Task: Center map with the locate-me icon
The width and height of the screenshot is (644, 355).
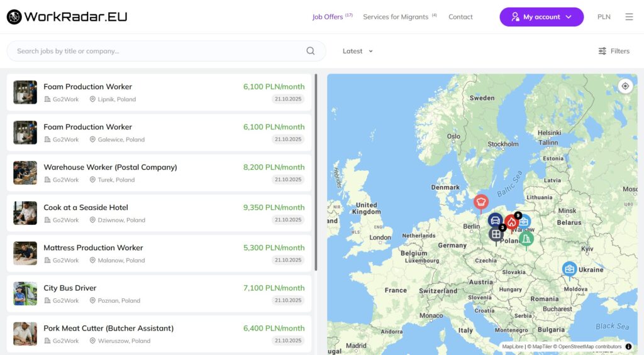Action: click(625, 86)
